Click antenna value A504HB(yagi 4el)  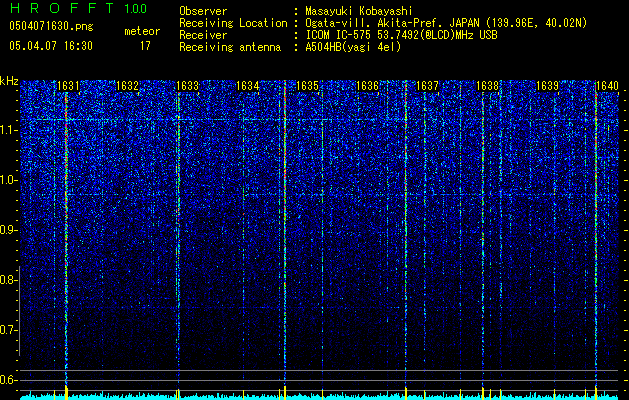tap(353, 47)
